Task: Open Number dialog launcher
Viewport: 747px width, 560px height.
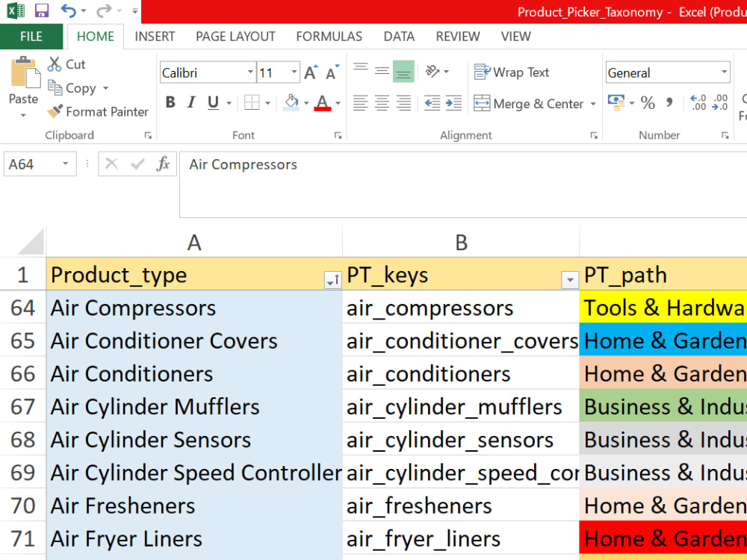Action: point(725,136)
